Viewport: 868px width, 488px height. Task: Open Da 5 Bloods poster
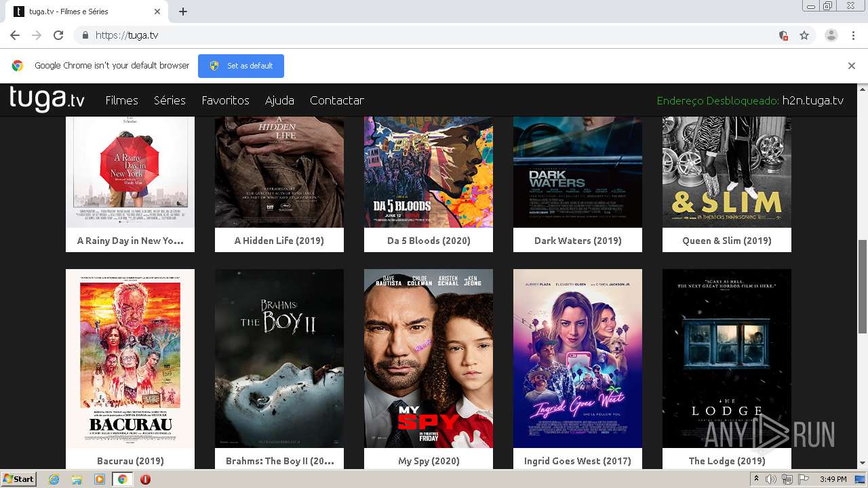pyautogui.click(x=429, y=172)
